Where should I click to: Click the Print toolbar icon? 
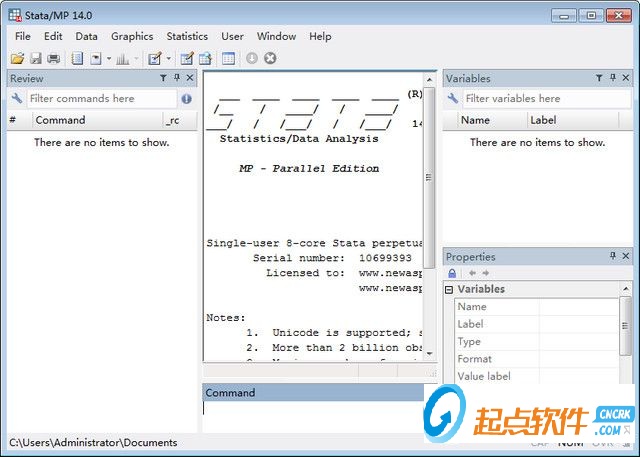click(x=53, y=59)
